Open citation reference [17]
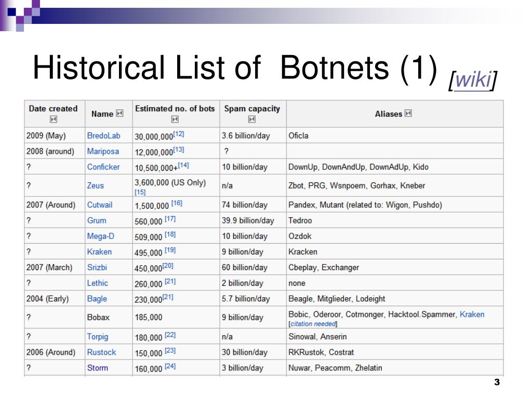 170,219
